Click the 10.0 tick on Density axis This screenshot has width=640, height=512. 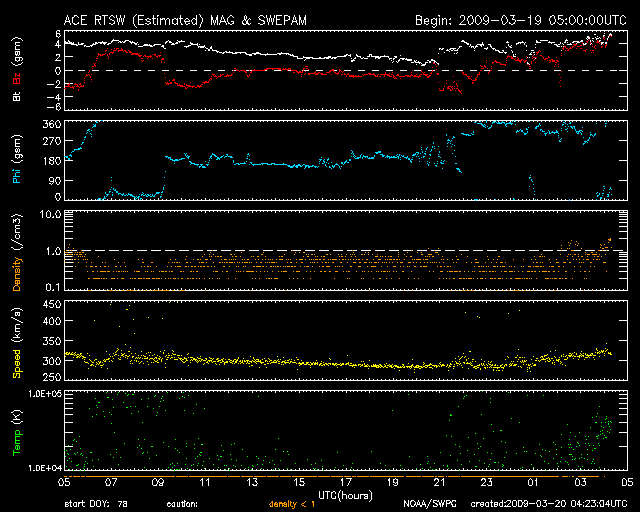48,214
